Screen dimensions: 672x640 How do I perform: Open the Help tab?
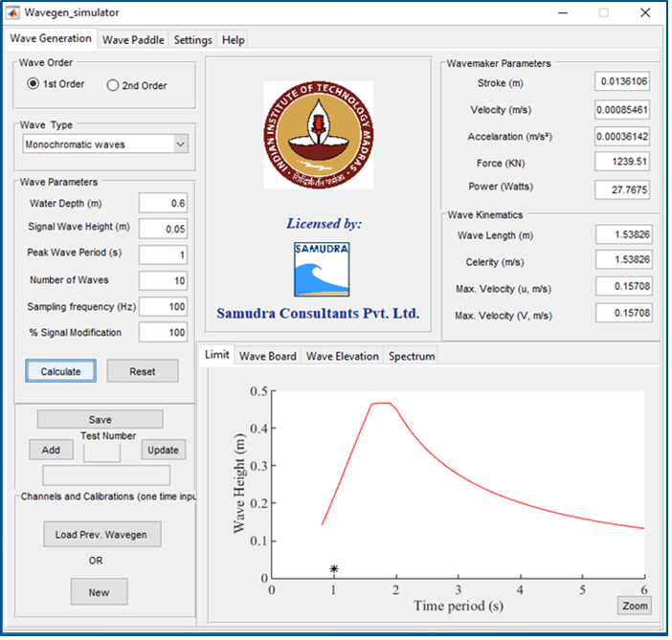point(233,40)
